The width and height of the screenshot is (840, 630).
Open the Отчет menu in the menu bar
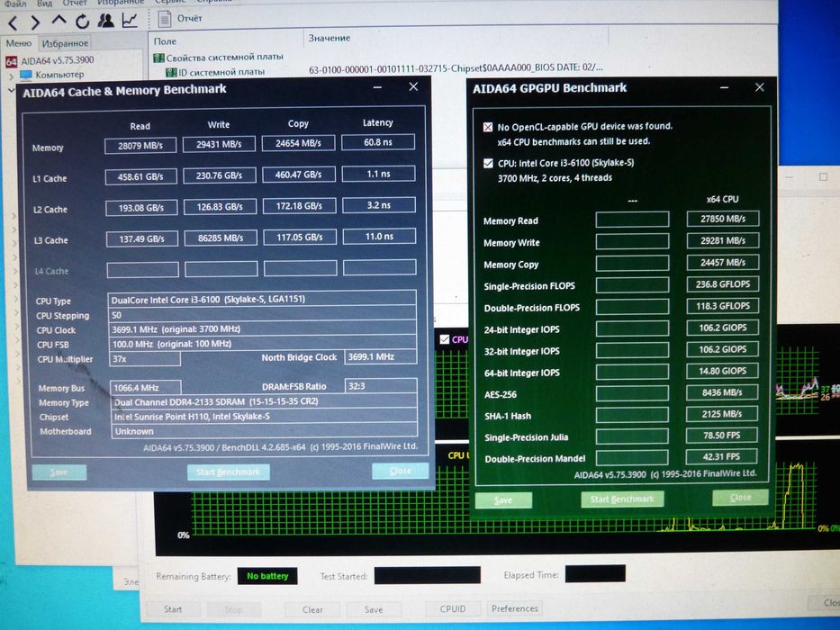coord(75,3)
